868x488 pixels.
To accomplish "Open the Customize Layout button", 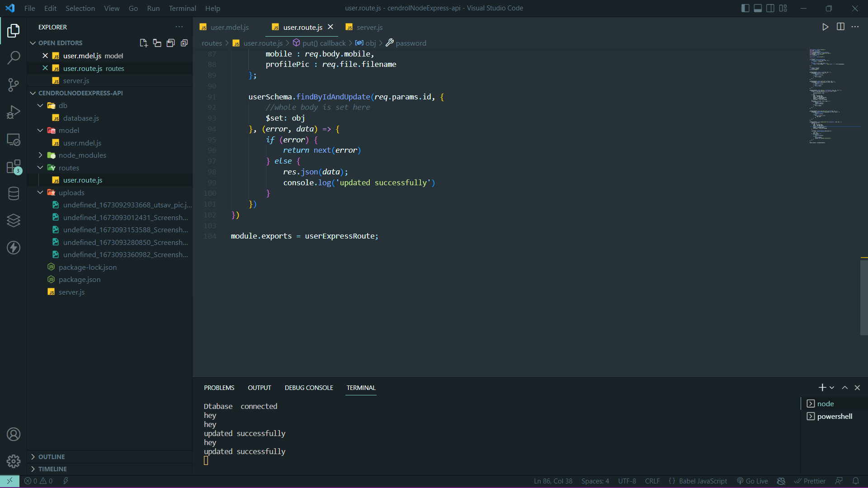I will [783, 8].
